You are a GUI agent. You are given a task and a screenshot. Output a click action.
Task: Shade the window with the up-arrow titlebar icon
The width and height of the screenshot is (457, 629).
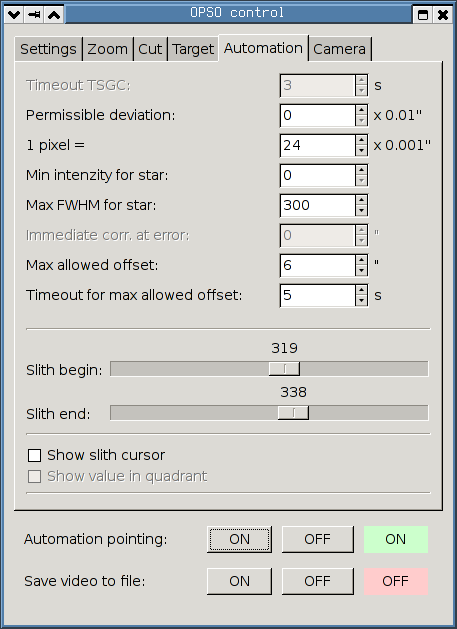pos(54,15)
